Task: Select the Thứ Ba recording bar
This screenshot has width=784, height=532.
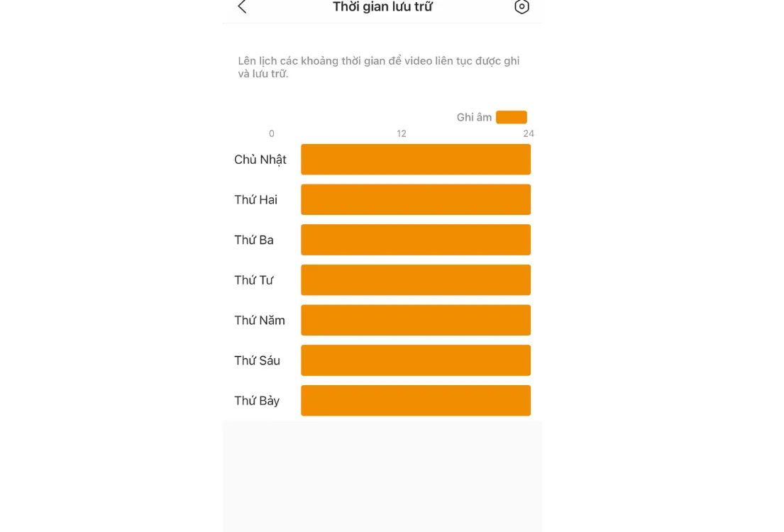Action: pyautogui.click(x=415, y=240)
